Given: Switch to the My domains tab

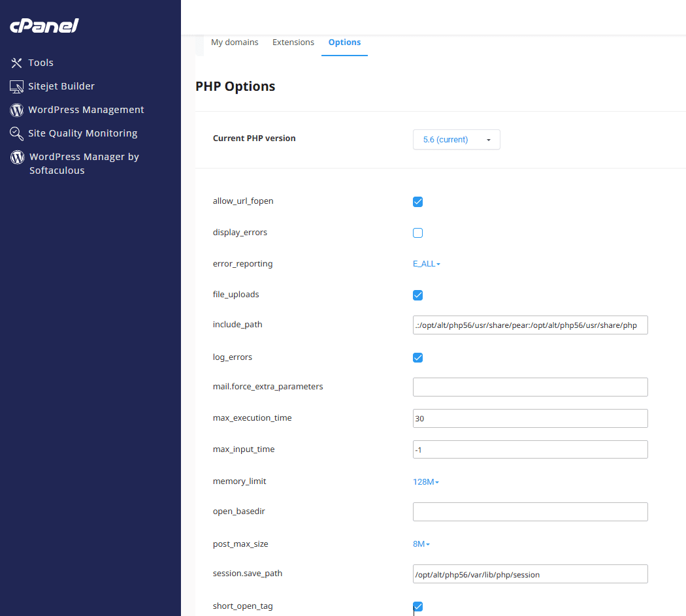Looking at the screenshot, I should [x=235, y=42].
